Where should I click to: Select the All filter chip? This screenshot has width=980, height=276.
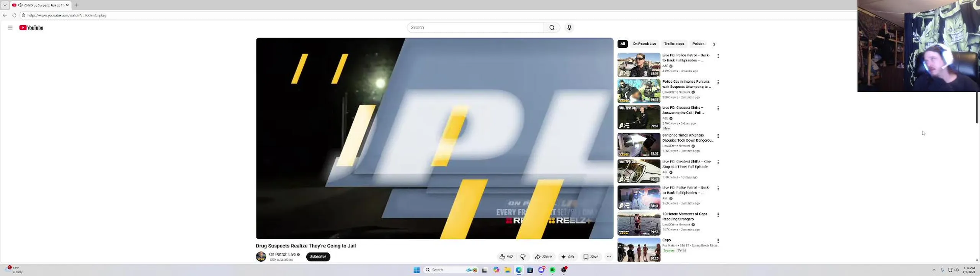coord(623,44)
